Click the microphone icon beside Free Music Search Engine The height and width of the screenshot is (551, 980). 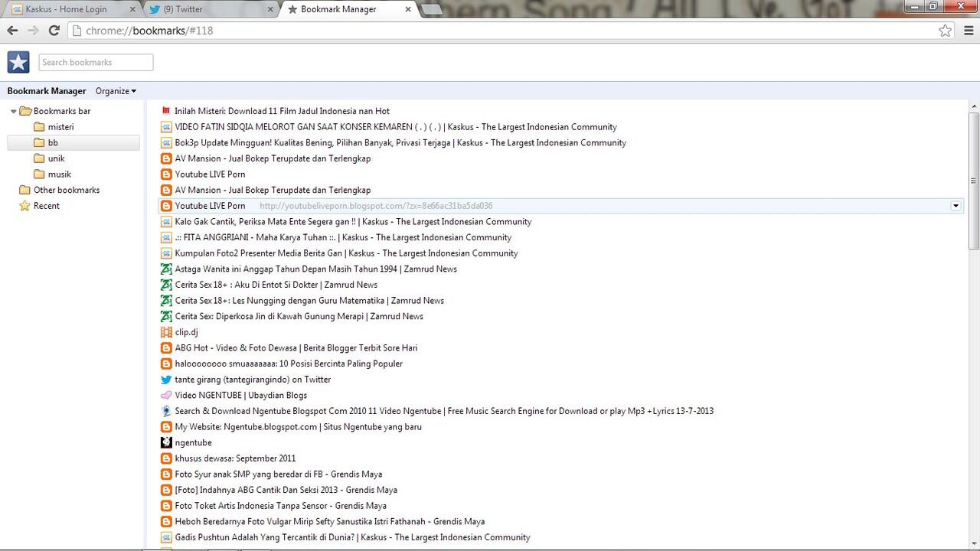pos(166,411)
